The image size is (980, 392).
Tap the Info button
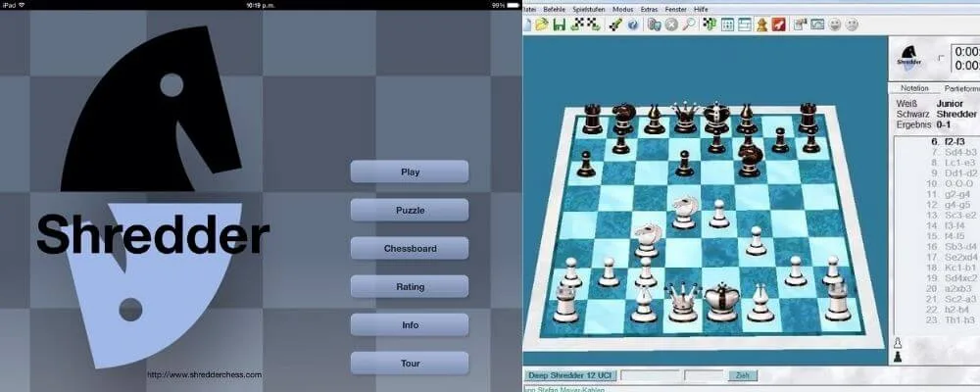[x=410, y=325]
